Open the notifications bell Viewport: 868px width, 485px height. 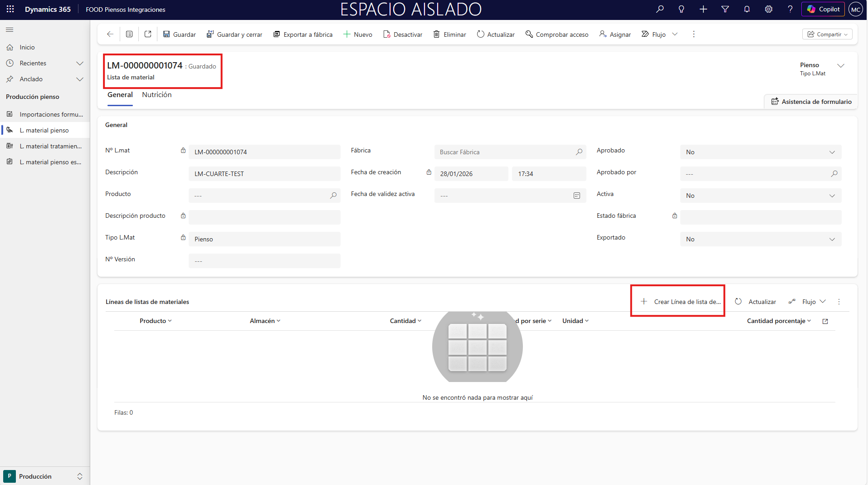coord(747,9)
